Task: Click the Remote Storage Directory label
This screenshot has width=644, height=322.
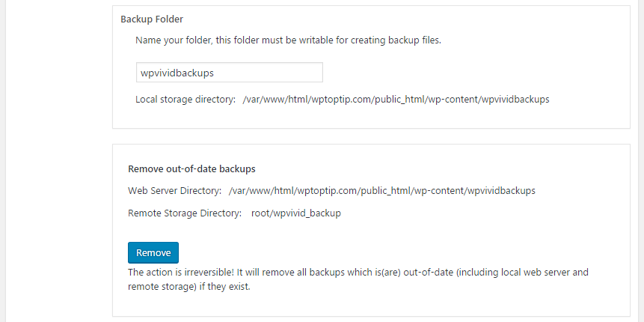Action: coord(185,213)
